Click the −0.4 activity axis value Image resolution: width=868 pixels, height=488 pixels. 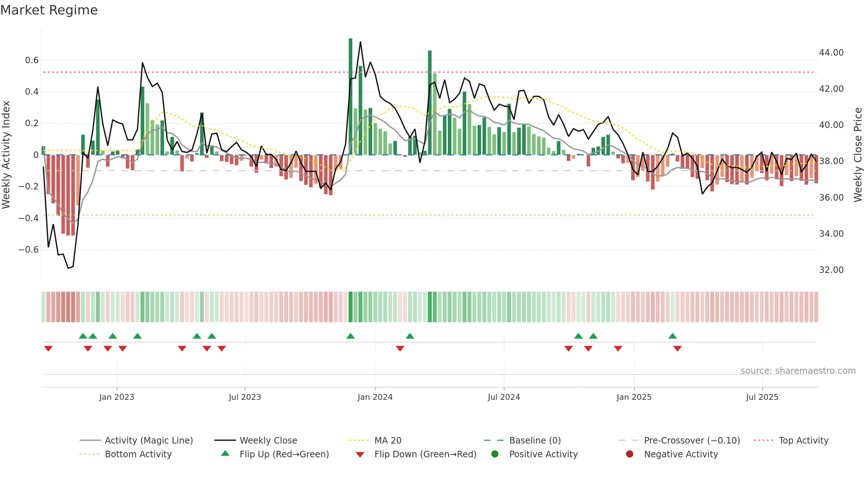point(29,218)
